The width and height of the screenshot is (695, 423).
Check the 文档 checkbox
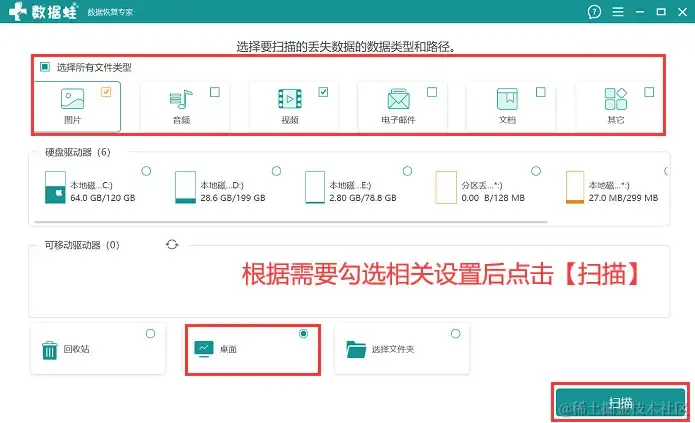540,92
